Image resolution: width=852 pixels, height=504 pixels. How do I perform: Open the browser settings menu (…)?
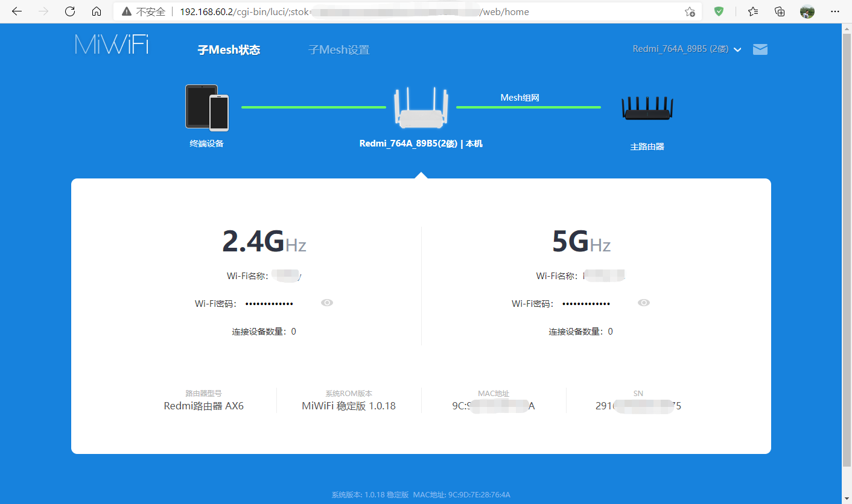[835, 11]
